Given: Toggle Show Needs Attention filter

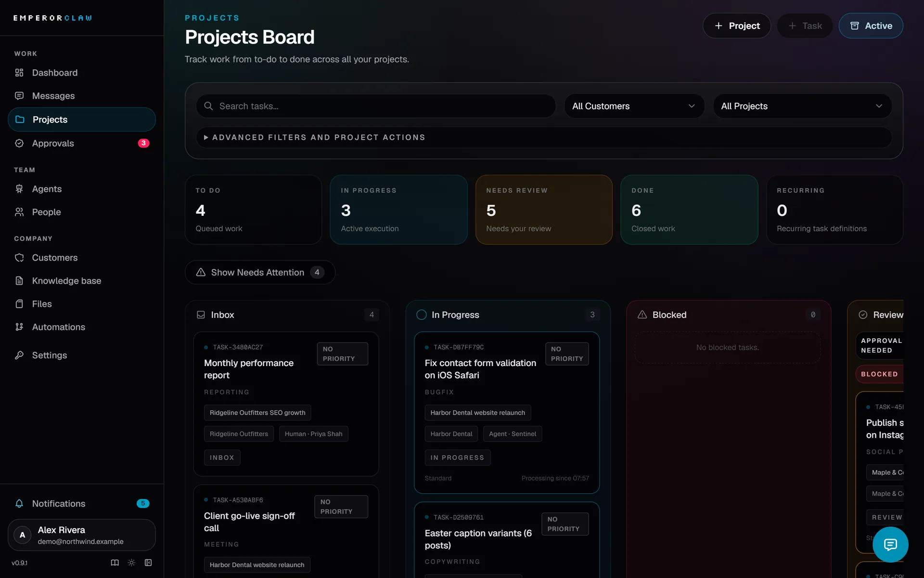Looking at the screenshot, I should coord(260,272).
